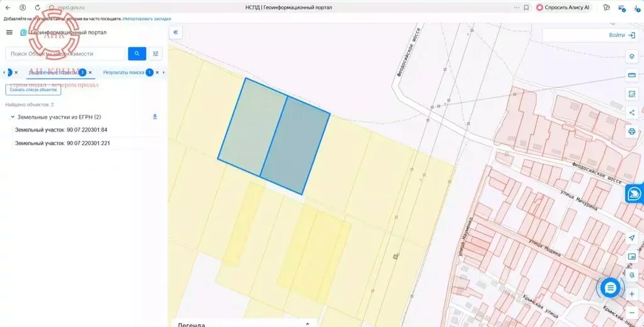Open the hamburger main menu
The width and height of the screenshot is (644, 327).
9,32
